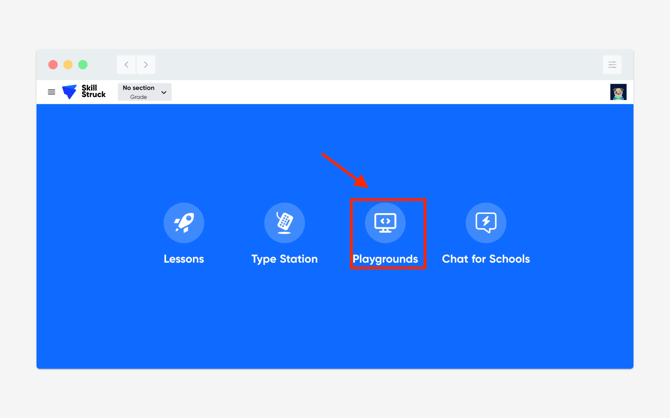Open Lessons via the rocket icon
670x418 pixels.
point(184,222)
